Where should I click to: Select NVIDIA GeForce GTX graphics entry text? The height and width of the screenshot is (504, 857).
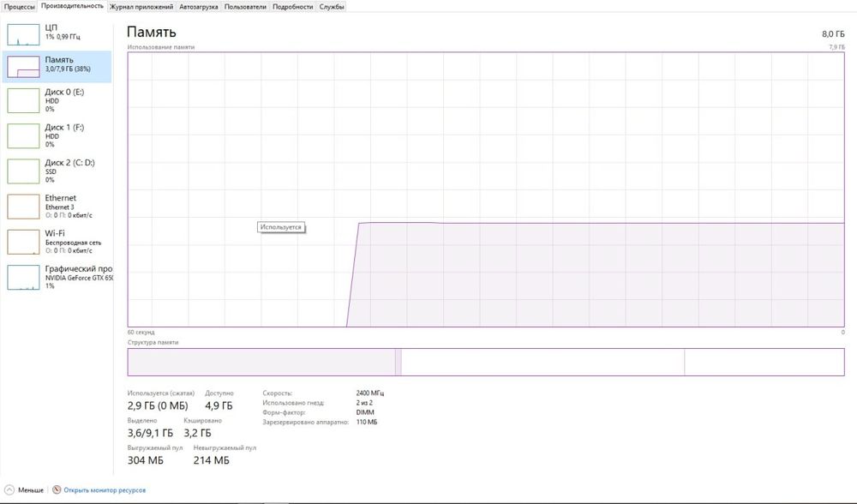coord(79,278)
